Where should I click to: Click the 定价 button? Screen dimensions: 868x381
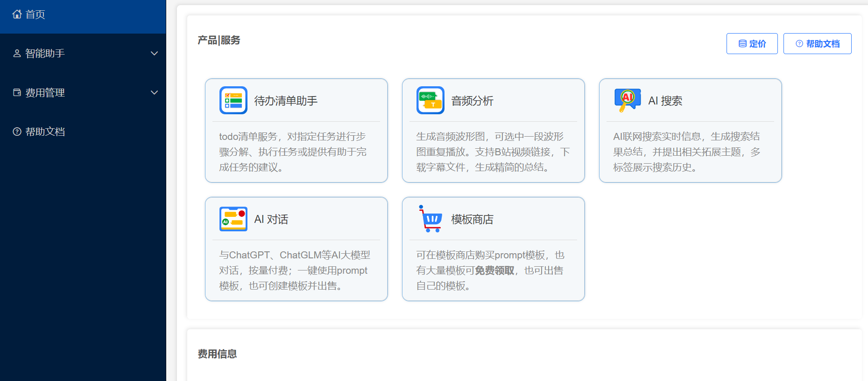tap(752, 43)
